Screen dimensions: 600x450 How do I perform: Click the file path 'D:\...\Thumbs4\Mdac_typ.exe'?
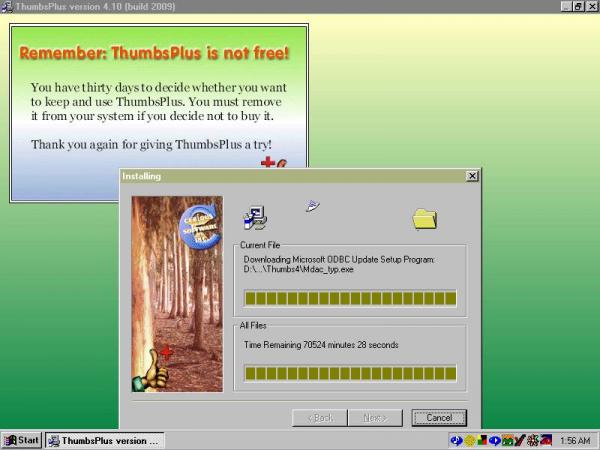(x=298, y=269)
